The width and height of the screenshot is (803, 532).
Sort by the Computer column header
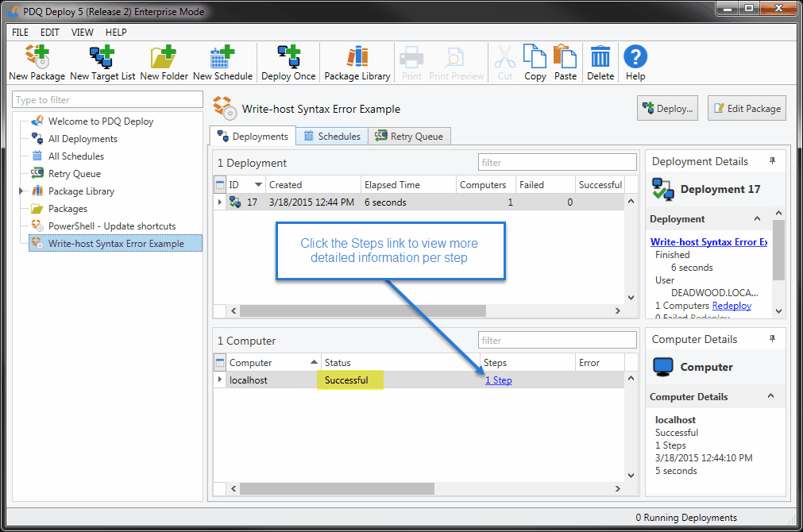click(x=273, y=363)
